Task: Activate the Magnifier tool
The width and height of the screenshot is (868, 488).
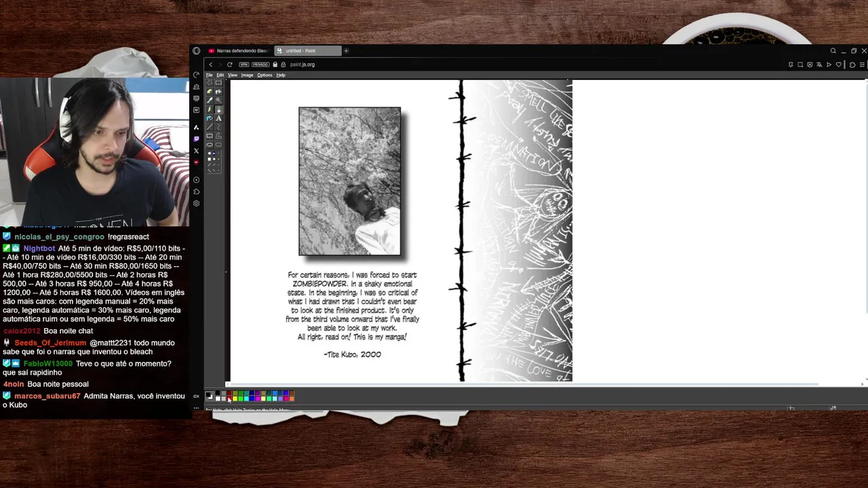Action: [218, 100]
